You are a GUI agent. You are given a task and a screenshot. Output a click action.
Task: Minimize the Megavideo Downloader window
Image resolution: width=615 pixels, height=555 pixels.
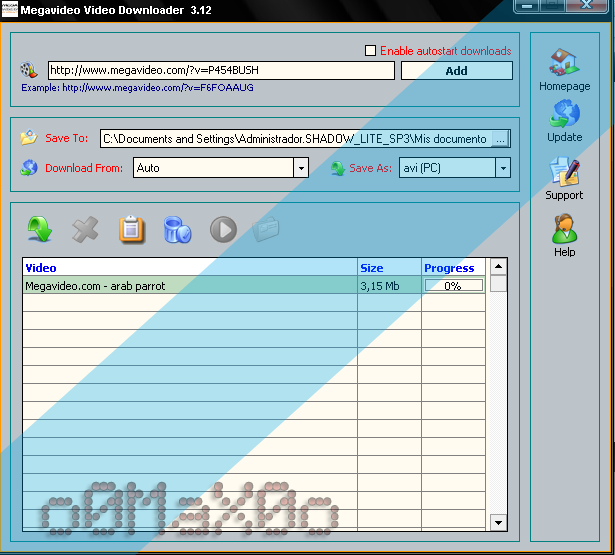[x=527, y=5]
